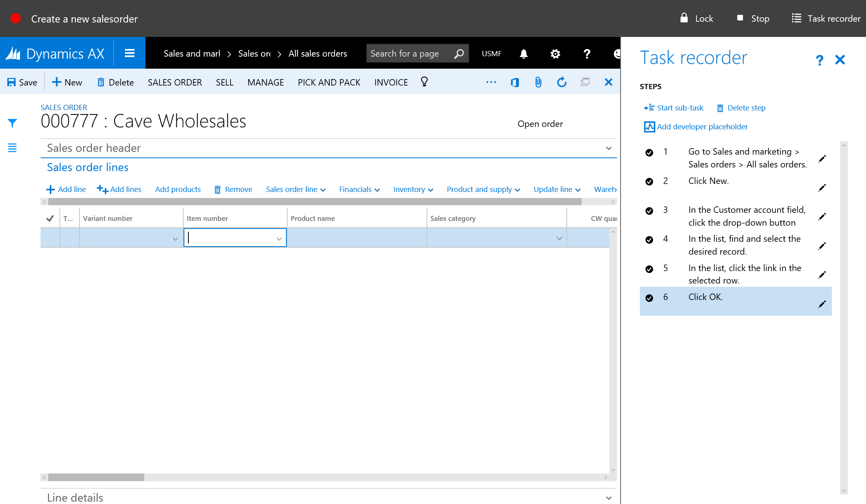This screenshot has width=866, height=504.
Task: Toggle the checkmark for step 1
Action: 649,153
